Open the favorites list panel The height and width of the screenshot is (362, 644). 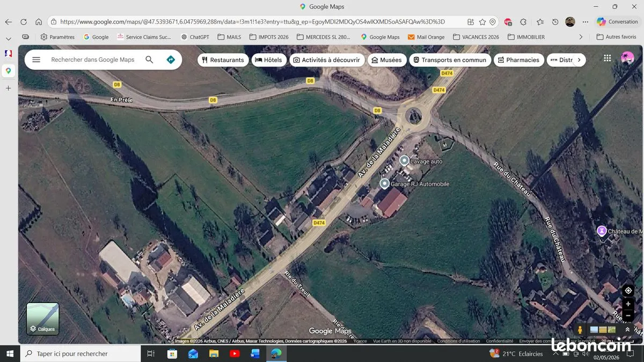point(540,22)
